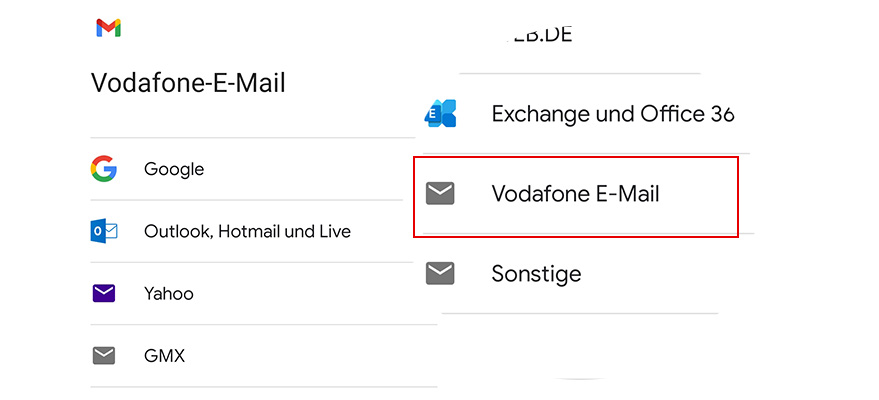The width and height of the screenshot is (879, 400).
Task: Click the gray GMX envelope icon
Action: (103, 355)
